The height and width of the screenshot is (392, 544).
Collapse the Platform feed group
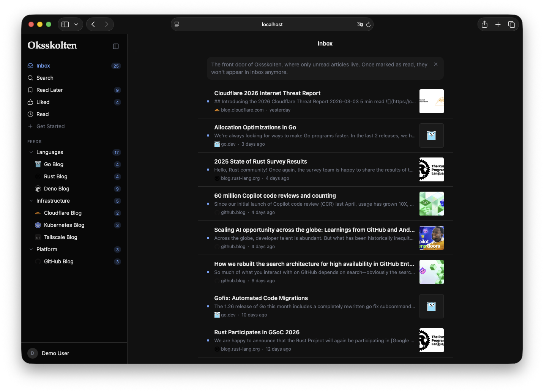31,249
